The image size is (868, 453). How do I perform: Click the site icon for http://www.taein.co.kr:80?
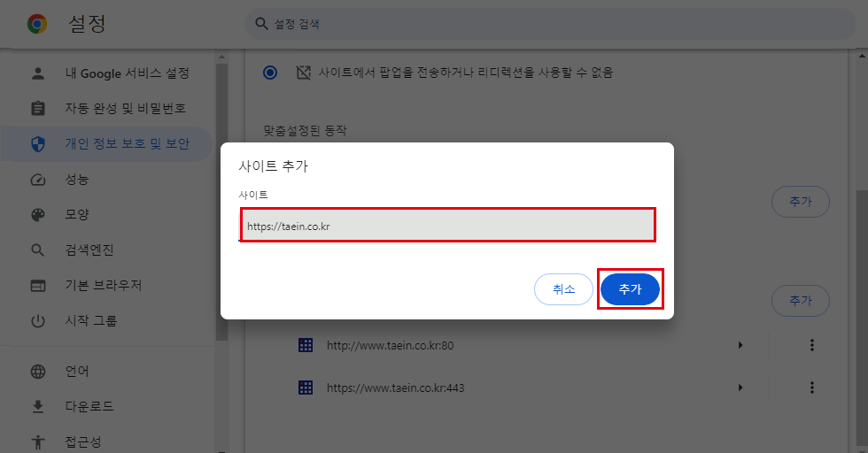[306, 345]
